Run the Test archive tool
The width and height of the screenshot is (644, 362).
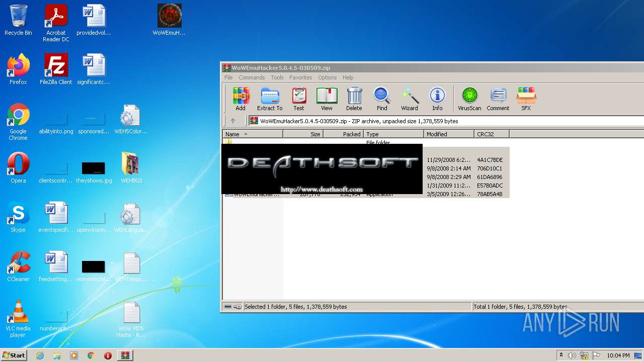299,99
